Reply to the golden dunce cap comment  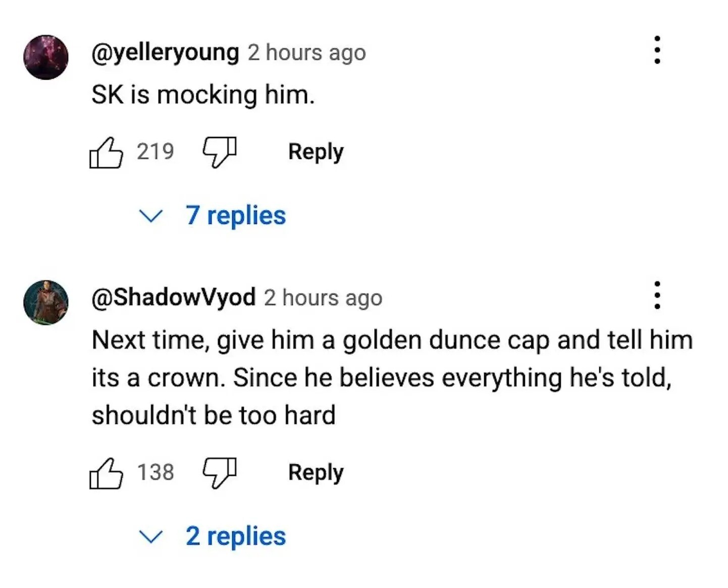point(316,472)
